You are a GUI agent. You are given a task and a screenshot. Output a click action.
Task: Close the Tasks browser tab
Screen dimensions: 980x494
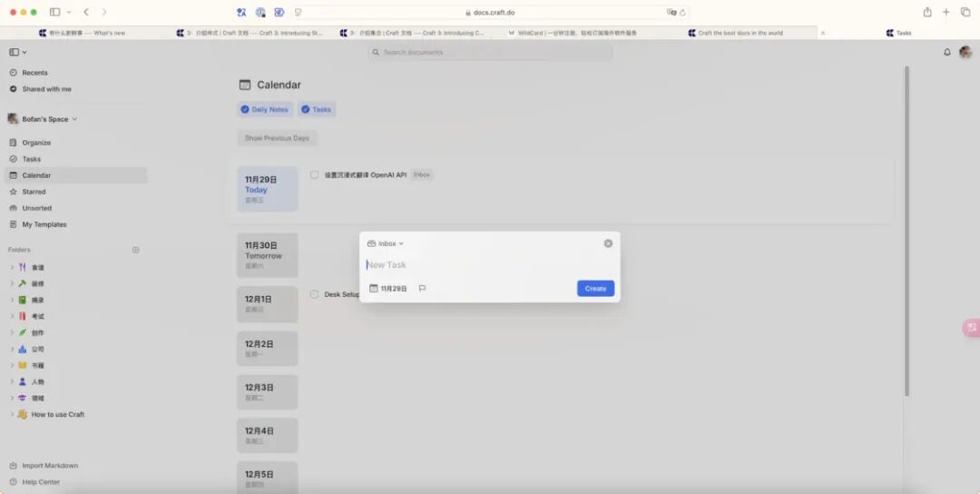(822, 33)
